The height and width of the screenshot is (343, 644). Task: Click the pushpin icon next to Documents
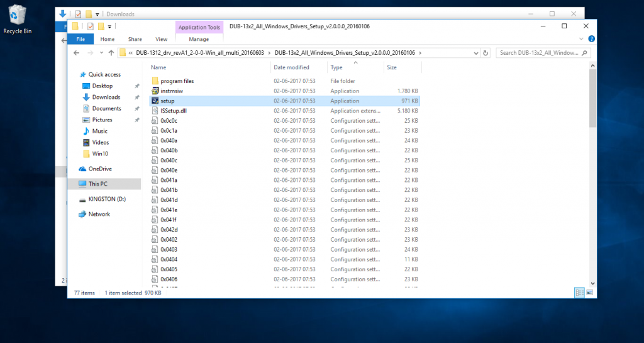136,108
